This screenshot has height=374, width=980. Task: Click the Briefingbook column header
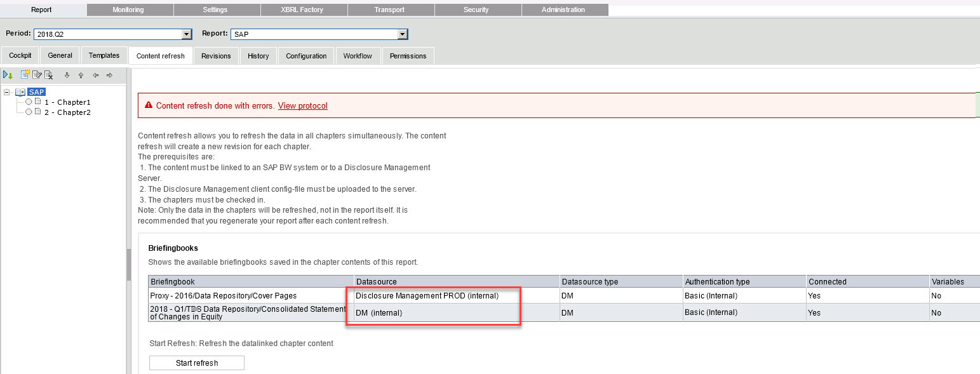(x=252, y=281)
